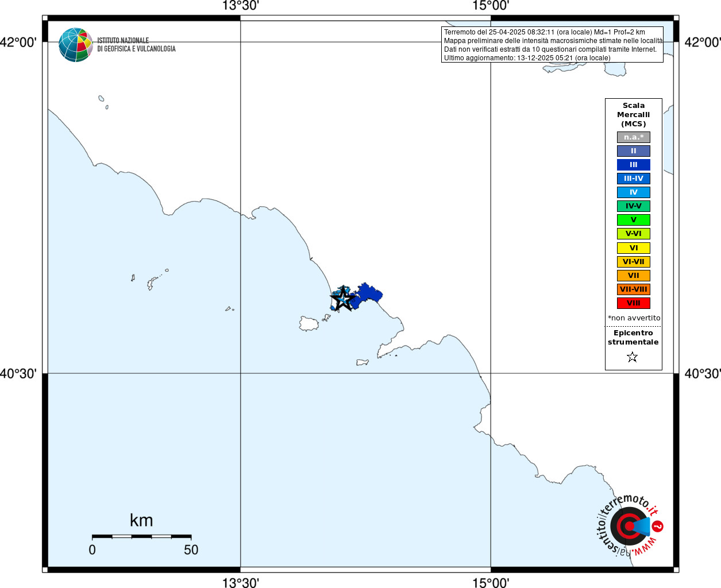Select the V-VI legend swatch
Viewport: 721px width, 588px height.
[x=634, y=234]
